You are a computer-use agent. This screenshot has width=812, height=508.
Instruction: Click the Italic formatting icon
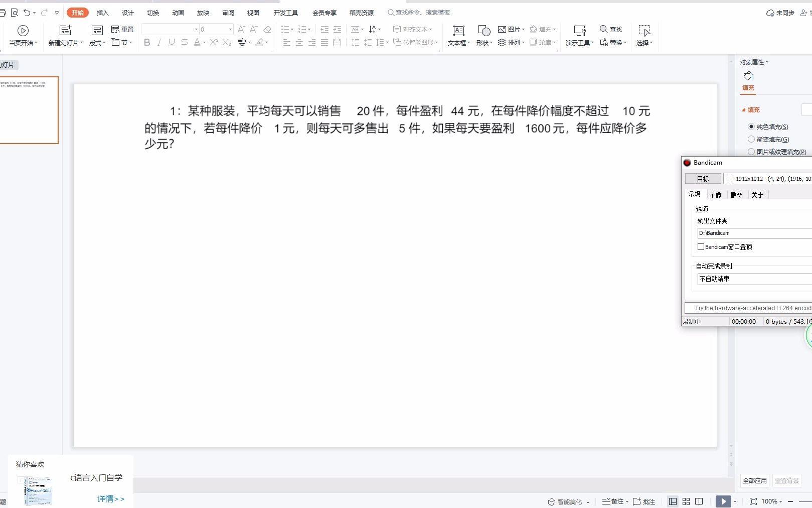(159, 43)
